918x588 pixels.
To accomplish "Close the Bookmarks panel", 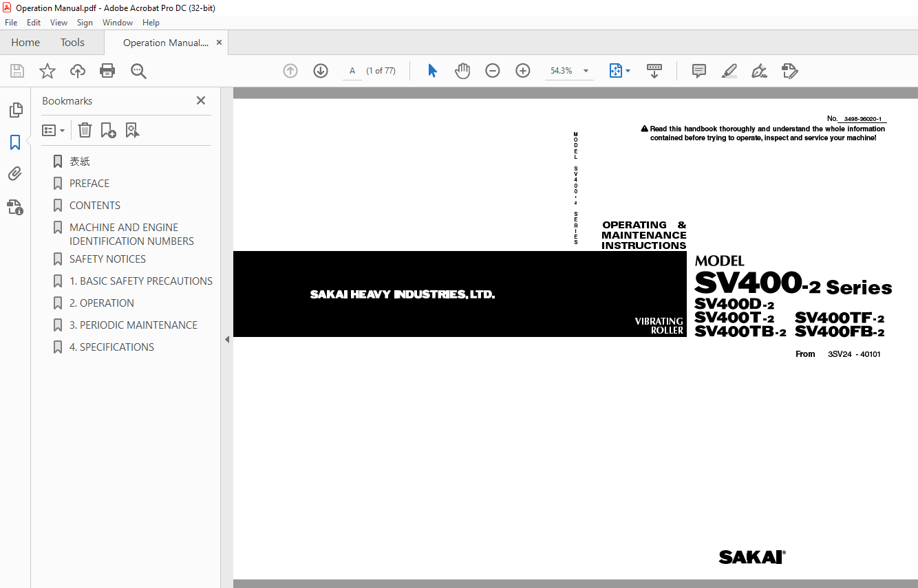I will tap(201, 100).
